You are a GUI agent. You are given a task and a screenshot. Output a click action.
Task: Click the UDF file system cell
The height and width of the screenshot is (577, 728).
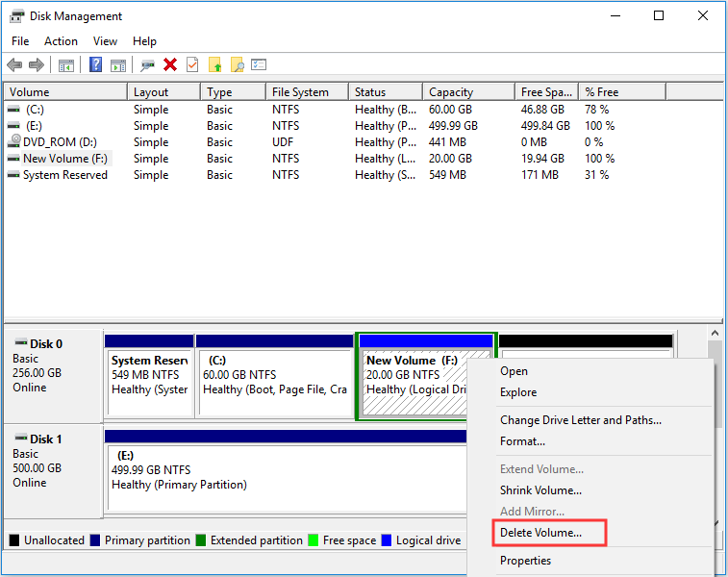click(283, 142)
